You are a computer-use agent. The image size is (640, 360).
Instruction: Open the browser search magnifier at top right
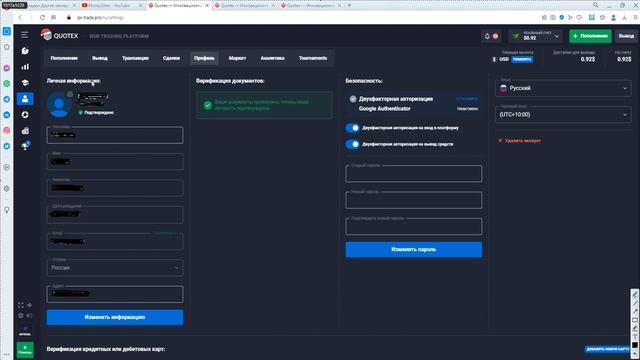(x=596, y=5)
